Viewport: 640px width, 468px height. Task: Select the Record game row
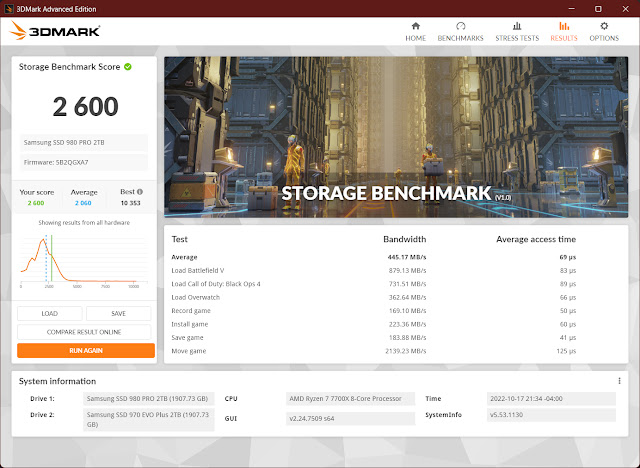point(373,311)
